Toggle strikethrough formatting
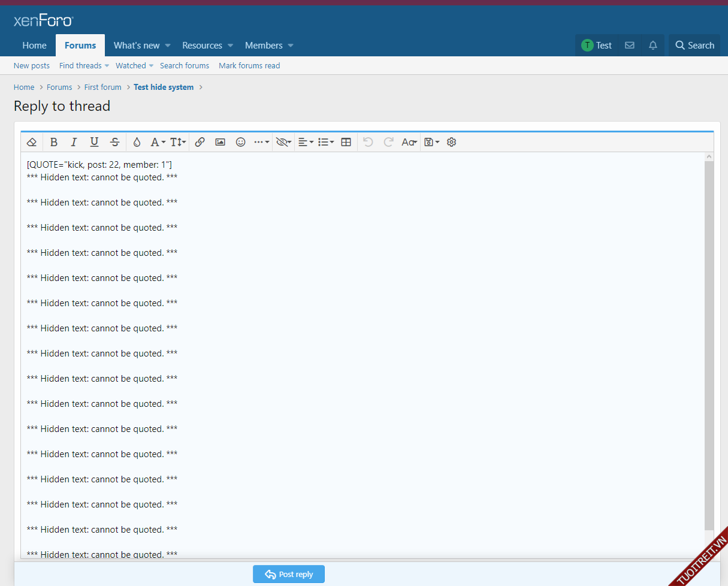Viewport: 728px width, 586px height. 114,142
